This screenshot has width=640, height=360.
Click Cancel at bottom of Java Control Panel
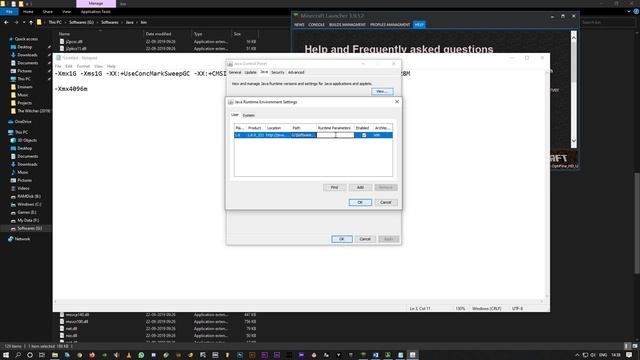[365, 239]
